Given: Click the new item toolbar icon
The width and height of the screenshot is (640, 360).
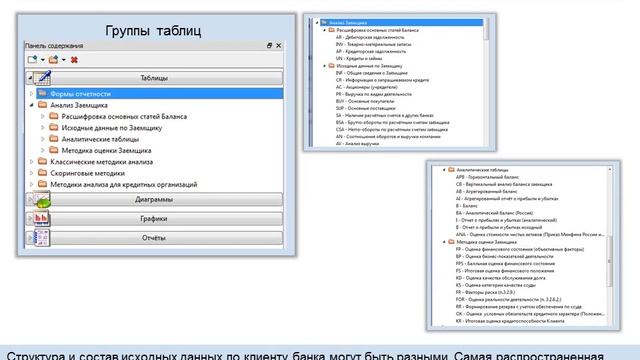Looking at the screenshot, I should [x=32, y=60].
